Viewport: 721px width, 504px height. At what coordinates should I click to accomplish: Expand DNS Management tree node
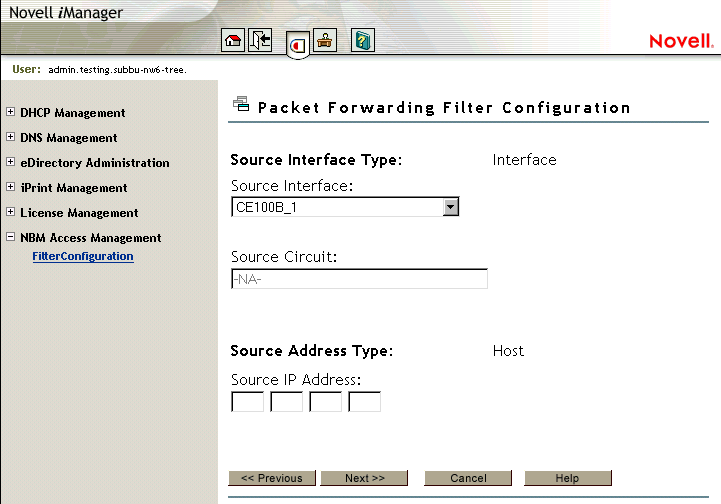tap(11, 138)
